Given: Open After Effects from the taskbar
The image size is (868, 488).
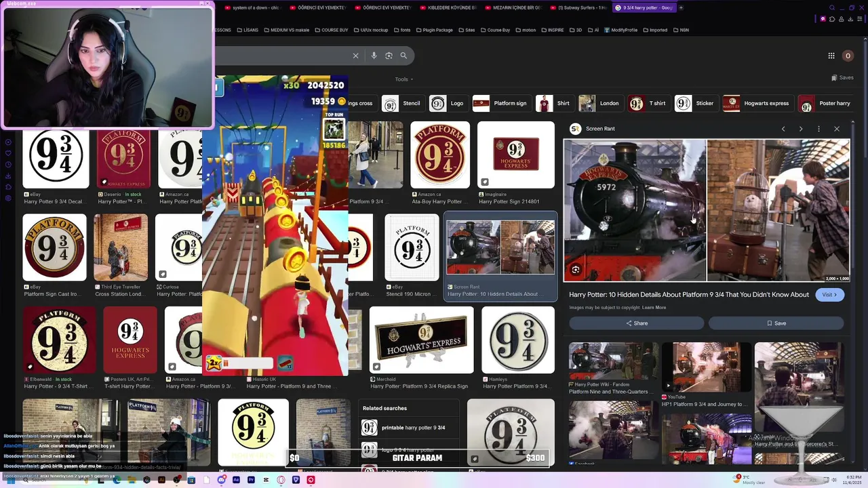Looking at the screenshot, I should tap(236, 480).
